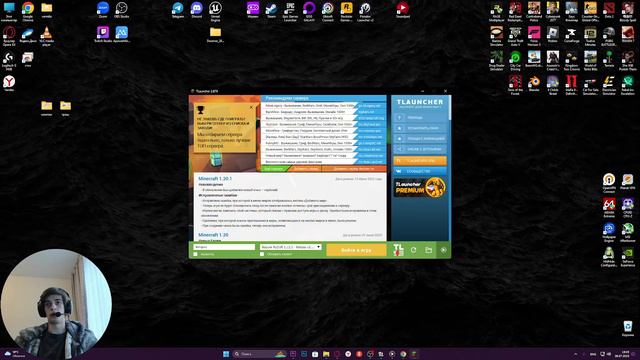Select the Unreal Engine desktop icon

click(x=215, y=11)
